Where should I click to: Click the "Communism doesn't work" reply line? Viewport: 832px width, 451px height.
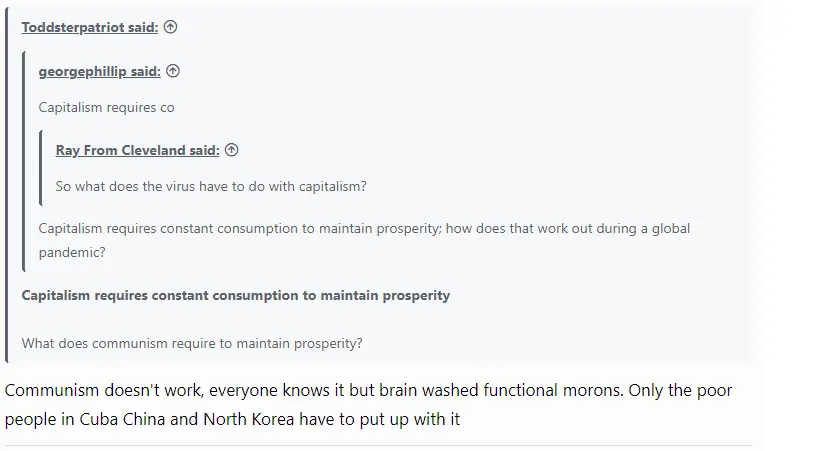pyautogui.click(x=368, y=390)
